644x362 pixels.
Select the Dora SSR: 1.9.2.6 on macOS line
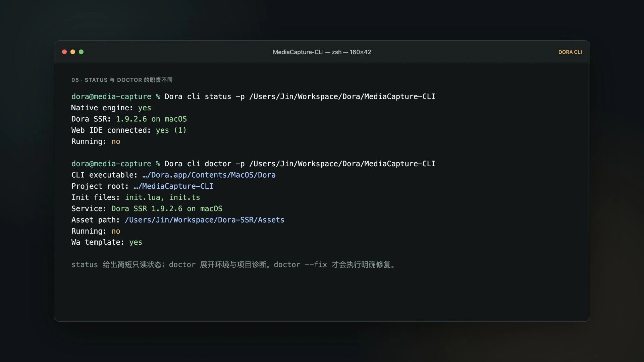129,119
